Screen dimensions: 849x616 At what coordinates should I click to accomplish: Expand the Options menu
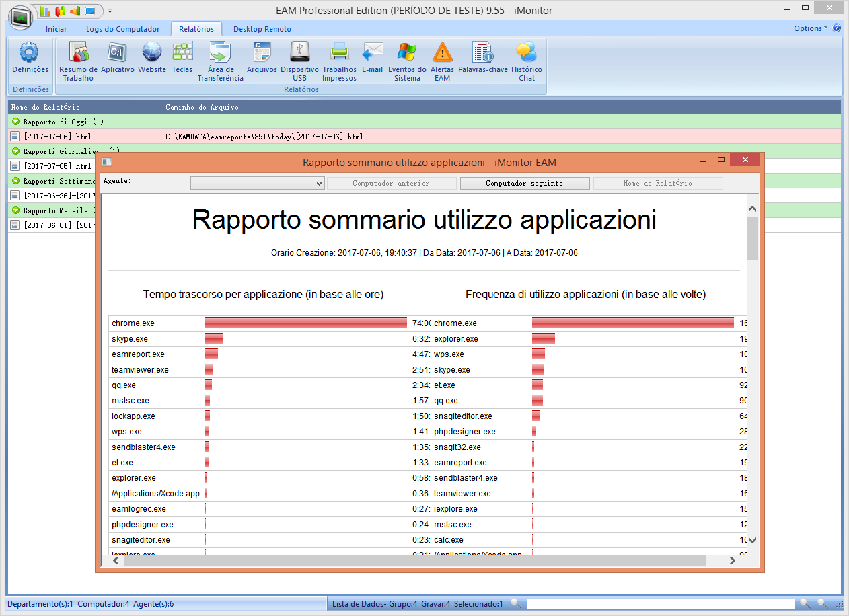[x=811, y=28]
